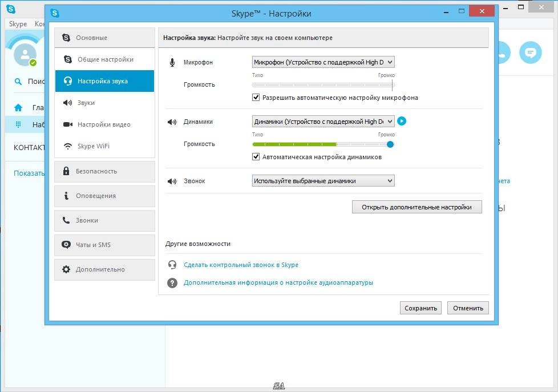This screenshot has width=558, height=392.
Task: Click the camera icon in Настройки видео
Action: coord(68,124)
